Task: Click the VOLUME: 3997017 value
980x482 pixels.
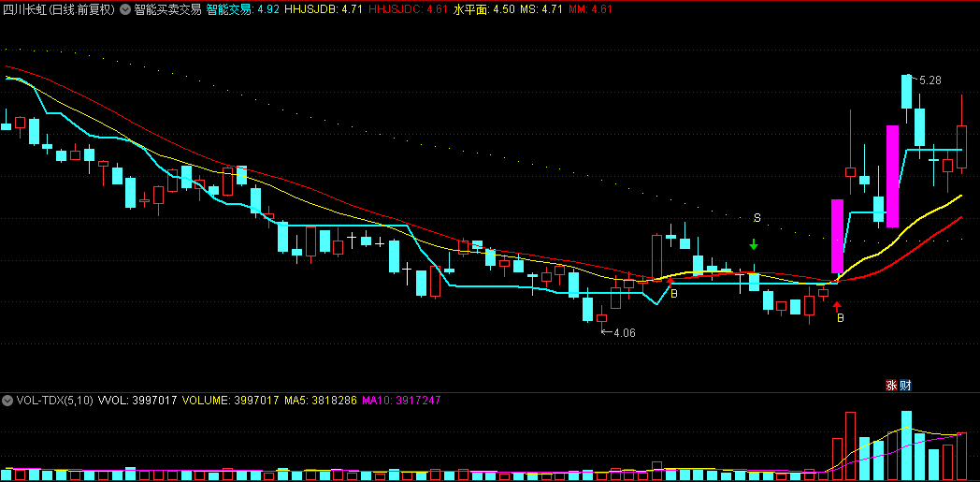Action: (230, 400)
